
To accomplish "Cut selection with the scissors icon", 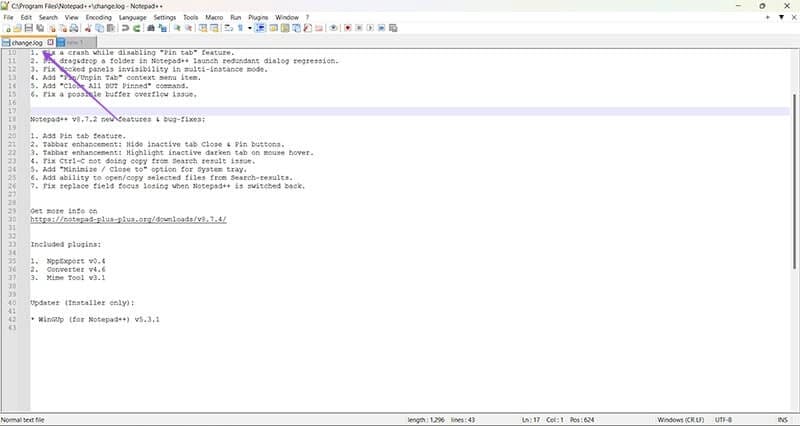I will pyautogui.click(x=88, y=28).
